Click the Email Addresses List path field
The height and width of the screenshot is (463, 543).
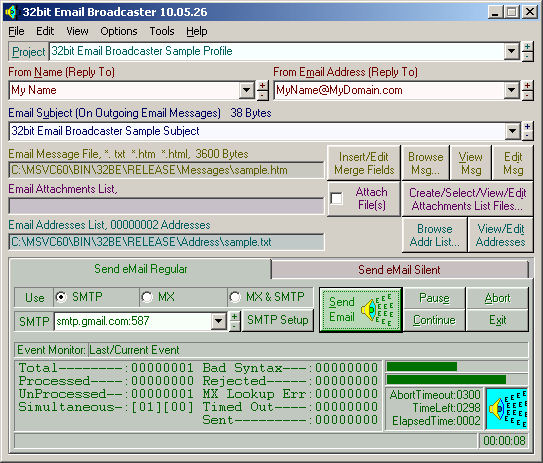click(x=166, y=242)
